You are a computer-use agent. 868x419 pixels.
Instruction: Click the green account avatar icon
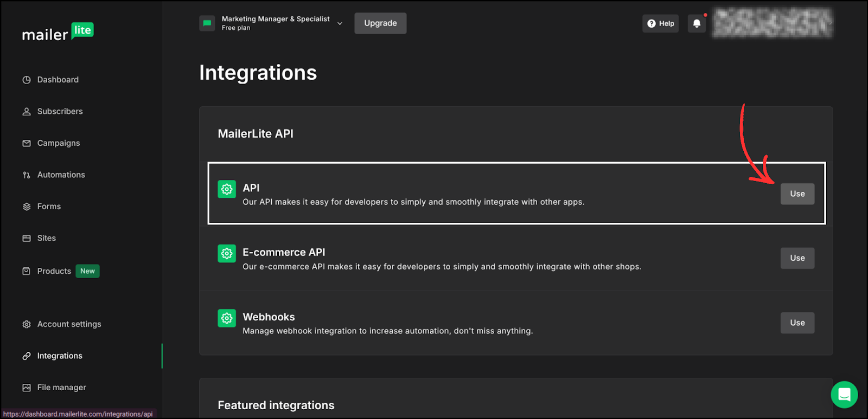pyautogui.click(x=207, y=23)
